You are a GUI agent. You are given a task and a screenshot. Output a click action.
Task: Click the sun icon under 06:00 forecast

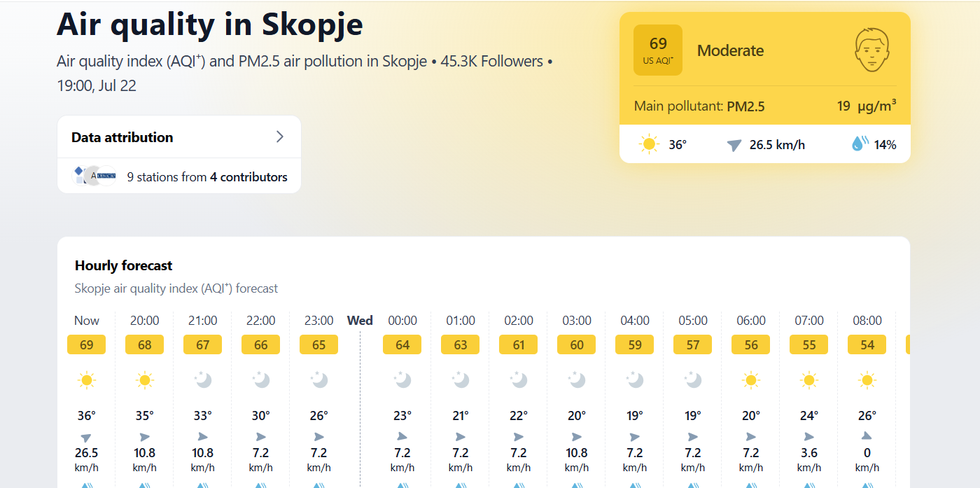[751, 380]
